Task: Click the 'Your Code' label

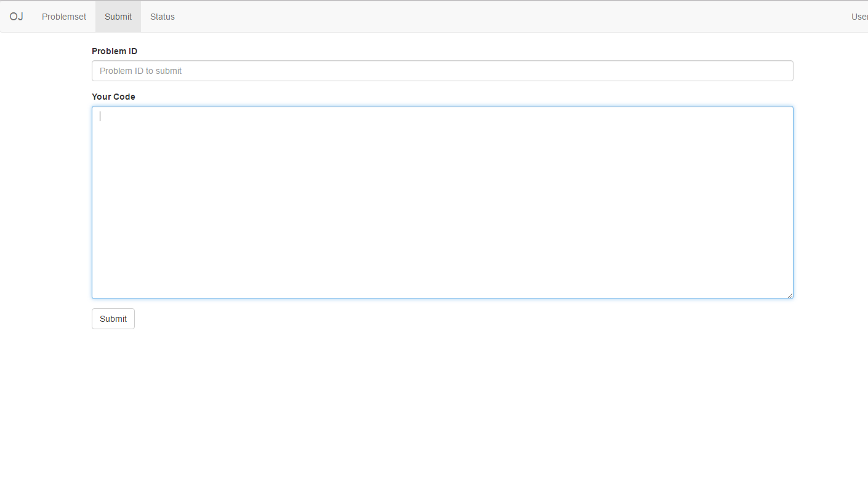Action: [113, 97]
